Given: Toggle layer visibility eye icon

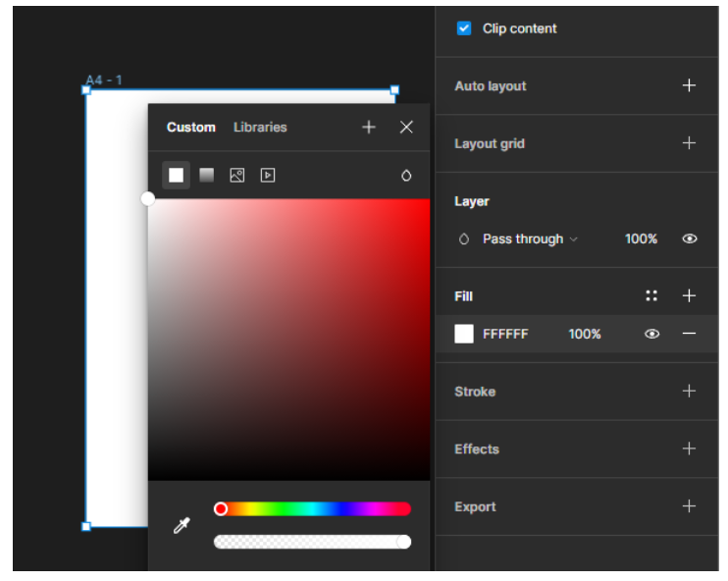Looking at the screenshot, I should point(689,238).
